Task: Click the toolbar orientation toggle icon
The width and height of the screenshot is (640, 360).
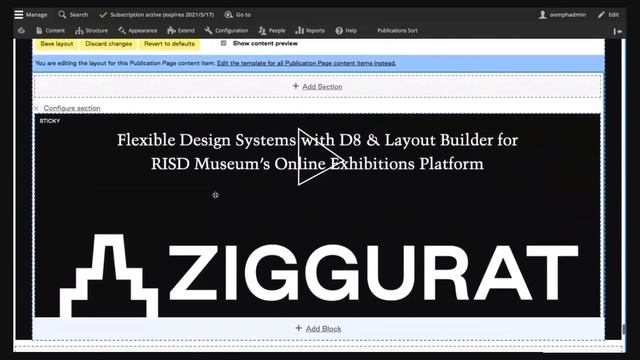Action: [x=618, y=31]
